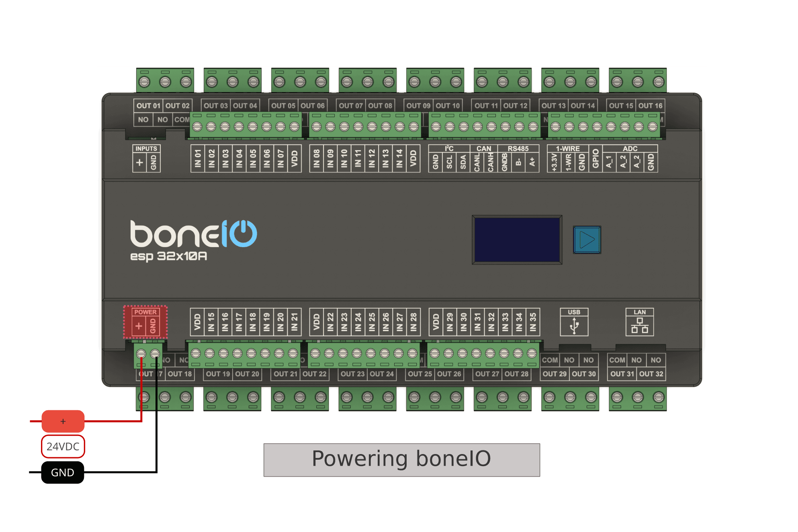Click the dark OLED display screen
This screenshot has width=798, height=532.
point(517,240)
